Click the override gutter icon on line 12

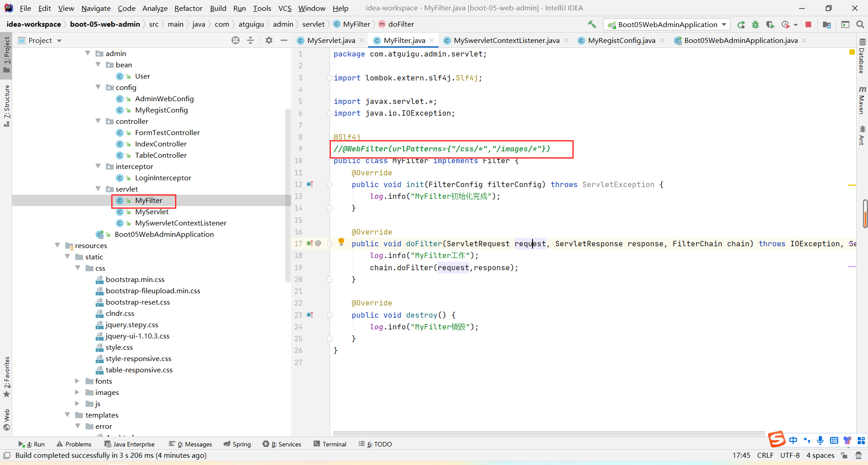310,184
